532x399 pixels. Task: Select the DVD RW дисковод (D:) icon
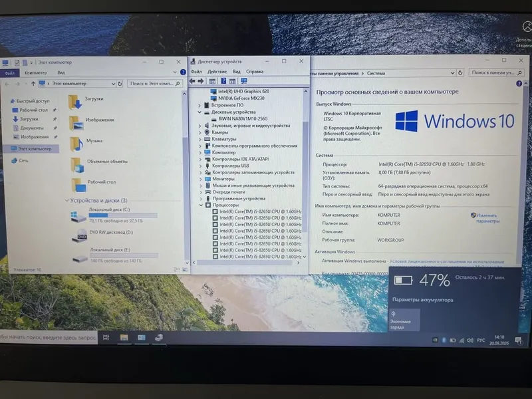click(80, 235)
